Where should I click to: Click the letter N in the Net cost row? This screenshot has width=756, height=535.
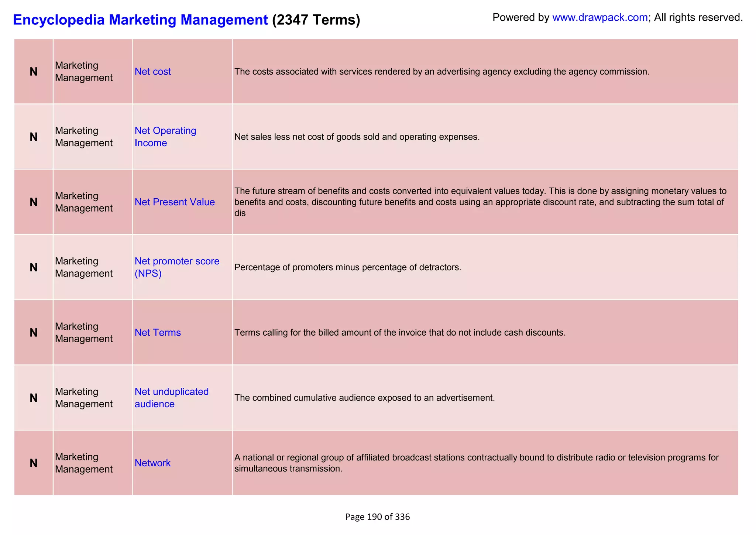point(34,72)
